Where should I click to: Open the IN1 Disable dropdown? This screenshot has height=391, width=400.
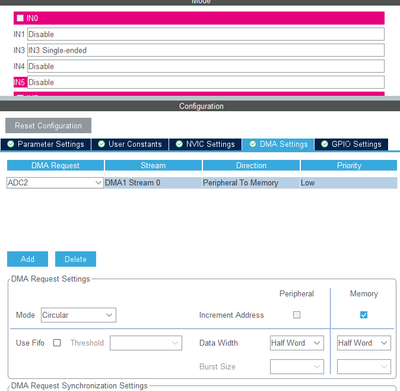point(206,34)
